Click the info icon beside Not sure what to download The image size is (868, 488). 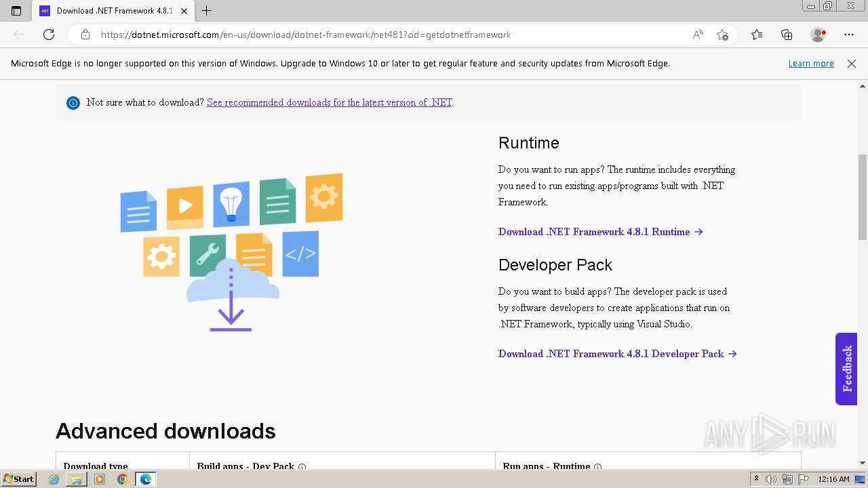(73, 103)
